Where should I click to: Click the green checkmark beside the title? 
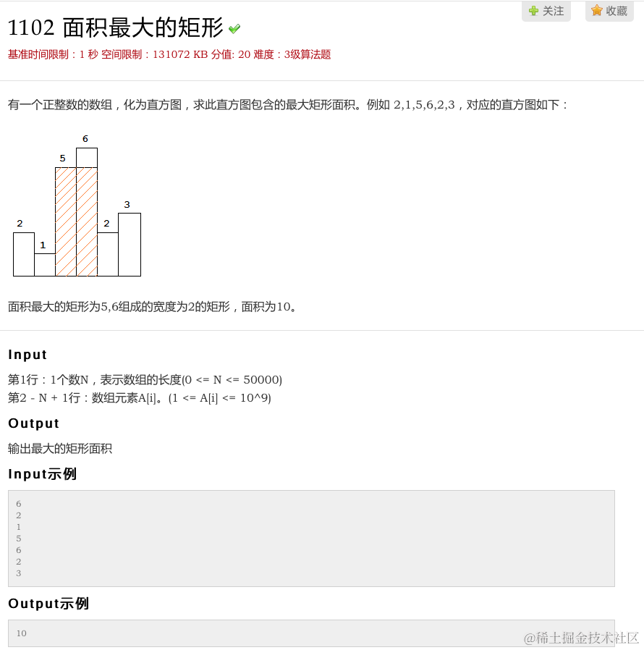pos(234,29)
